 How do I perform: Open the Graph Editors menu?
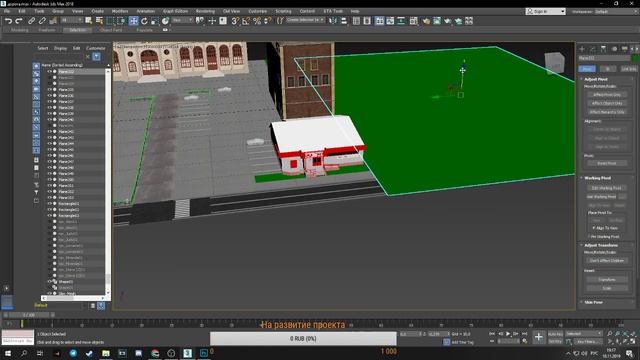tap(175, 11)
